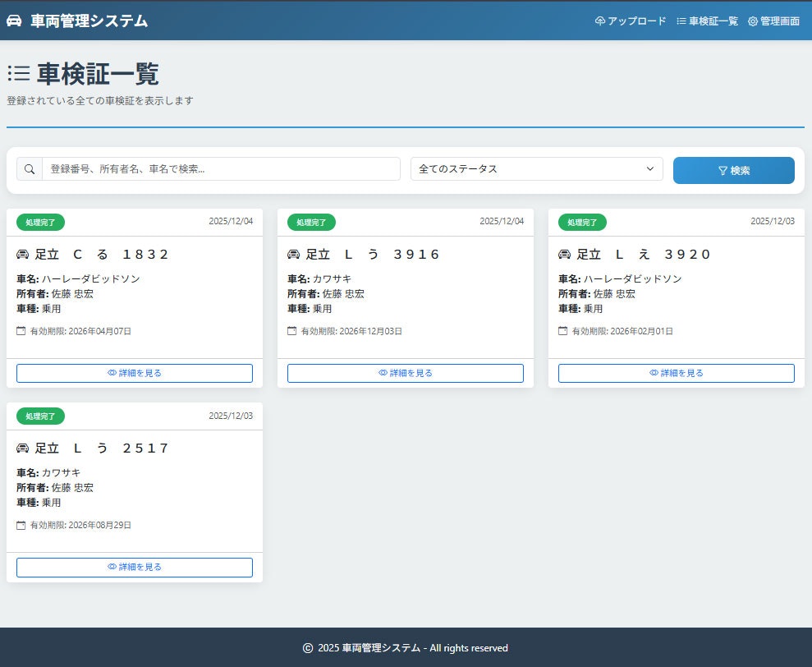Screen dimensions: 812x667
Task: Click date 2025/12/03 on 2517 card
Action: pos(231,416)
